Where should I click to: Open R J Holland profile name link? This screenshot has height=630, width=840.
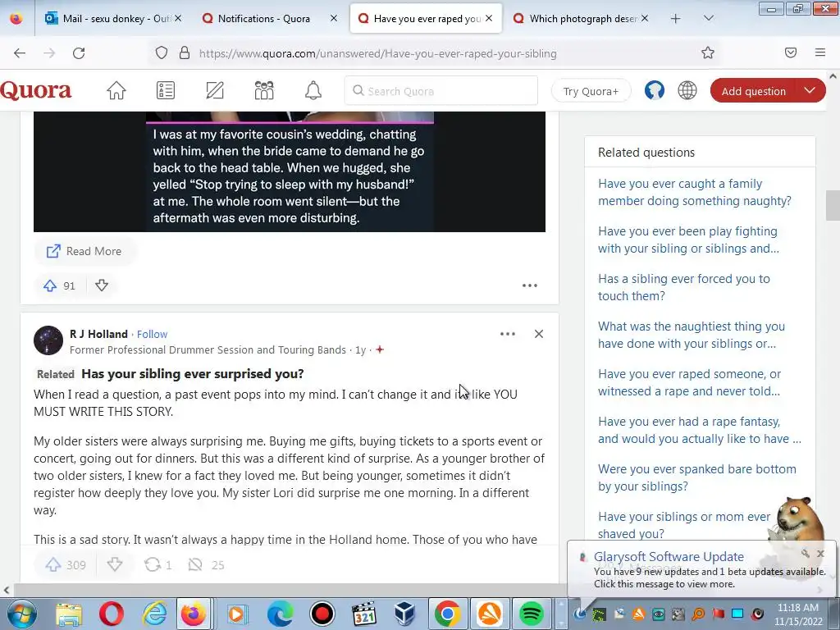coord(98,335)
